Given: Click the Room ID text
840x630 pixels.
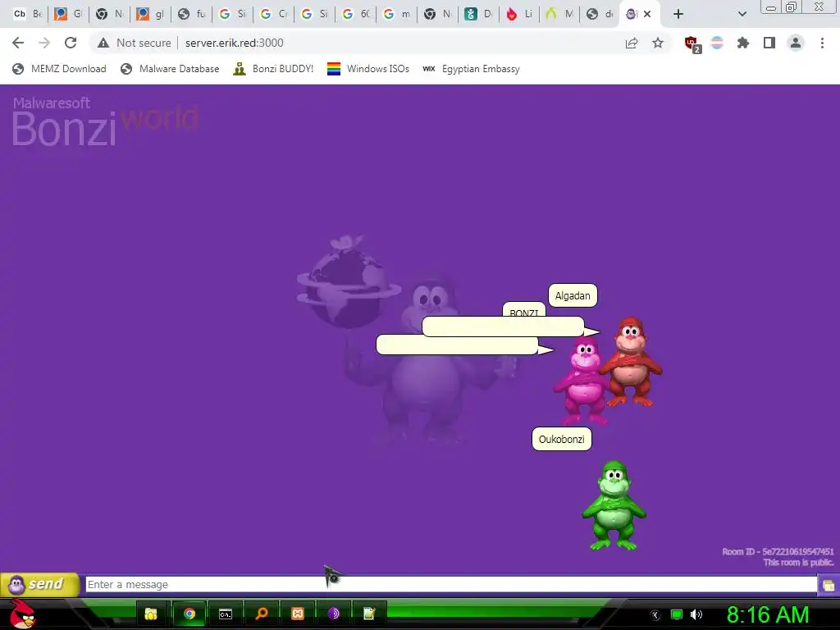Looking at the screenshot, I should 778,552.
